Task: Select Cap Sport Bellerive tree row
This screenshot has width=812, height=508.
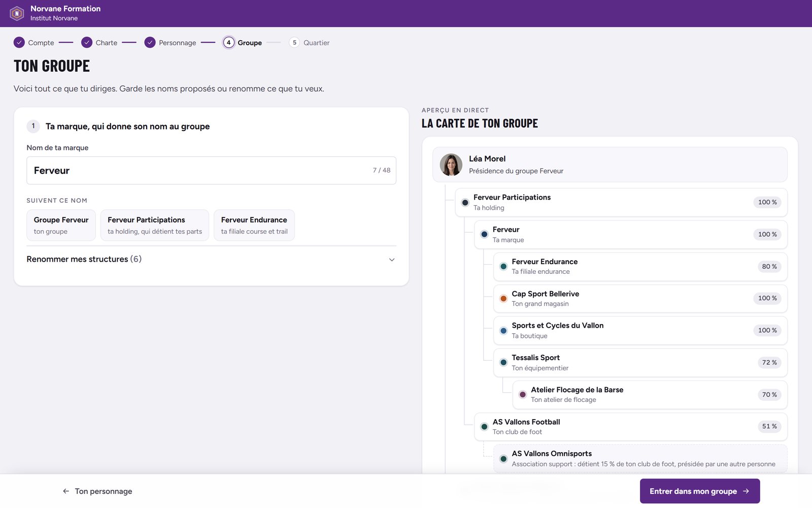Action: (640, 298)
